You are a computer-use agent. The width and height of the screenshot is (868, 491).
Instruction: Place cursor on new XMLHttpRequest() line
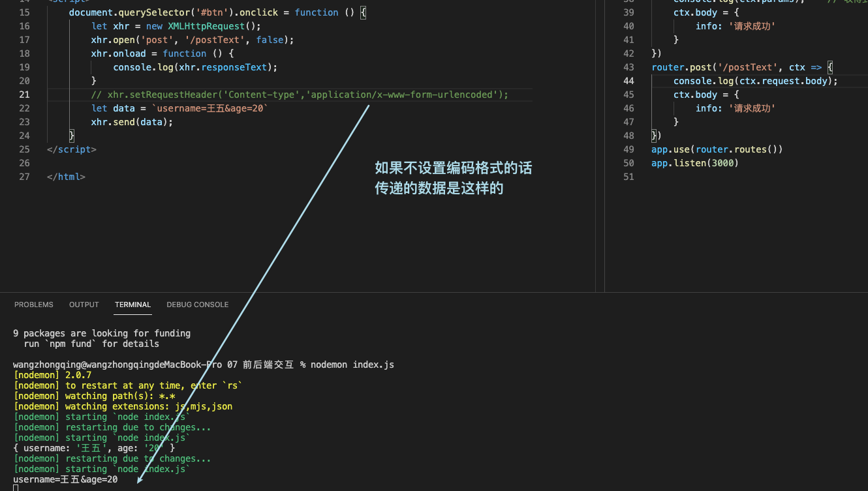point(176,26)
